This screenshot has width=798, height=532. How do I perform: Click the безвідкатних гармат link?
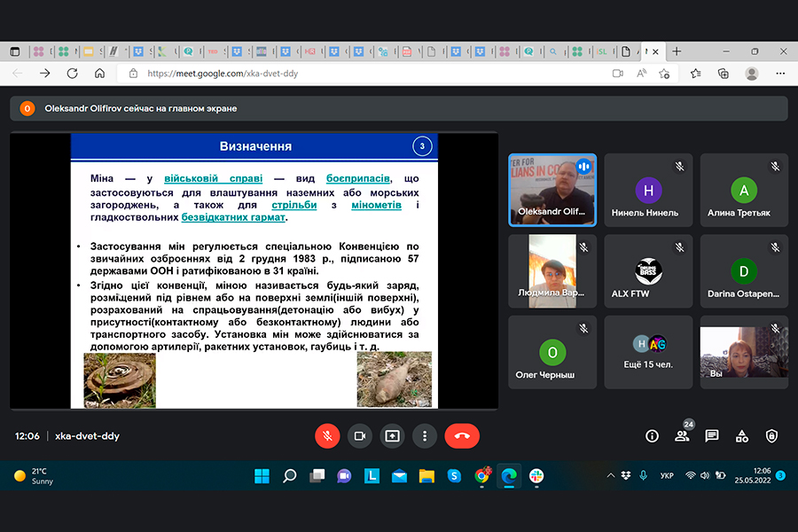point(233,217)
